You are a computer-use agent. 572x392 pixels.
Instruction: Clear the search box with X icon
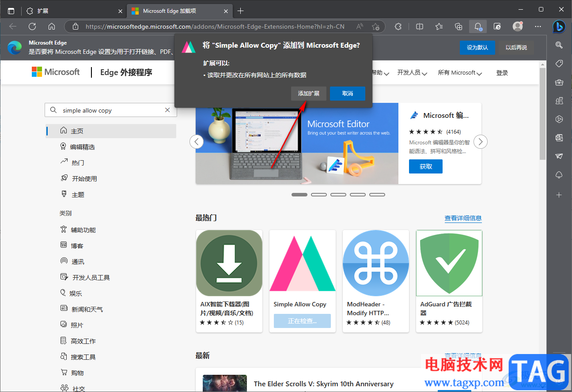click(x=167, y=110)
